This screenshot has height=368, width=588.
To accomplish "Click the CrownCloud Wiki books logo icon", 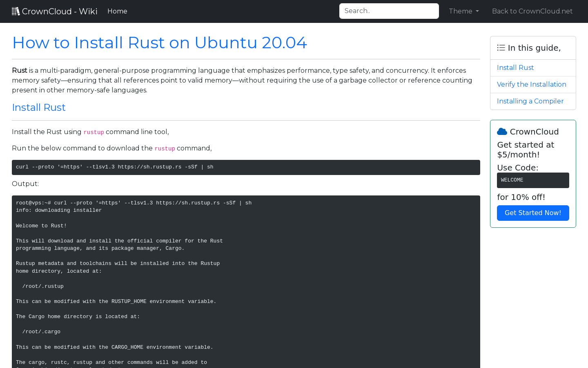I will pyautogui.click(x=16, y=11).
